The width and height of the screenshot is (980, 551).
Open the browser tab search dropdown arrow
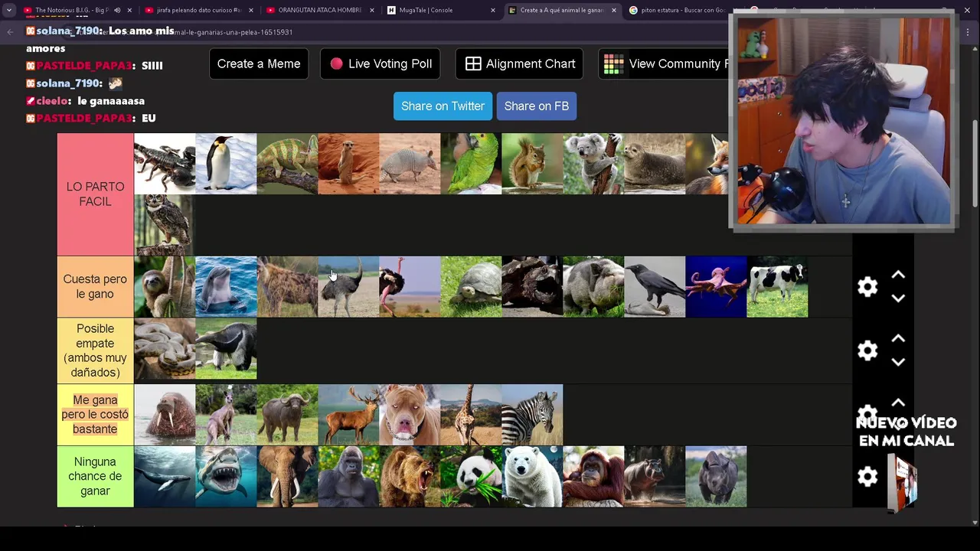9,10
